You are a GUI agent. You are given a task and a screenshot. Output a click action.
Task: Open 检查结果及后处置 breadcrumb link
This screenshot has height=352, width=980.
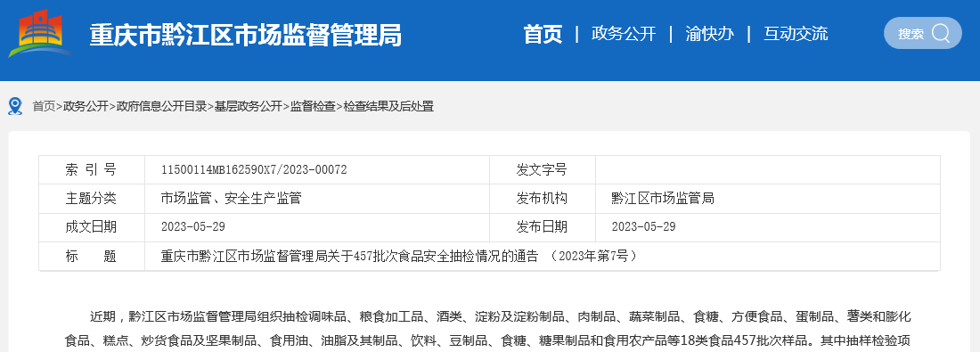click(x=388, y=106)
